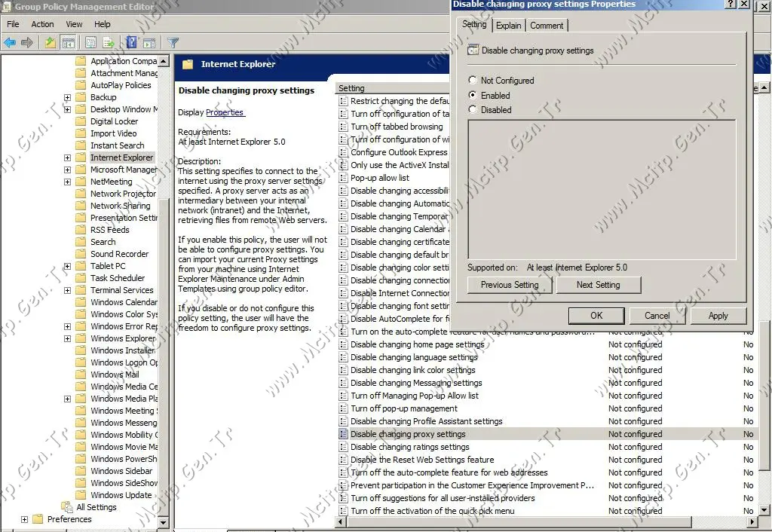Screen dimensions: 772x532
Task: Select Disable the Reset Web Settings feature
Action: point(422,460)
